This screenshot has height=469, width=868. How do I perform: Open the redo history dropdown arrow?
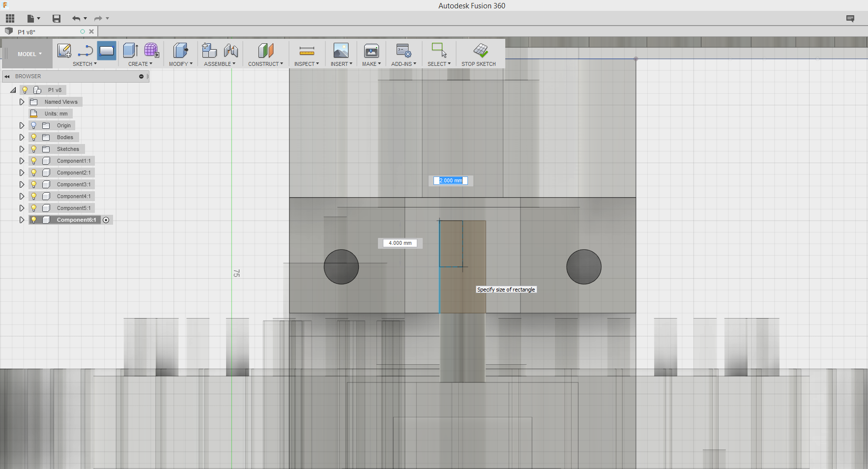coord(108,19)
